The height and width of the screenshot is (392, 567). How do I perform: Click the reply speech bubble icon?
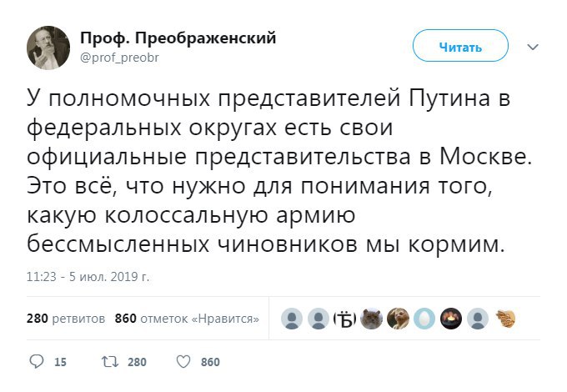point(36,362)
